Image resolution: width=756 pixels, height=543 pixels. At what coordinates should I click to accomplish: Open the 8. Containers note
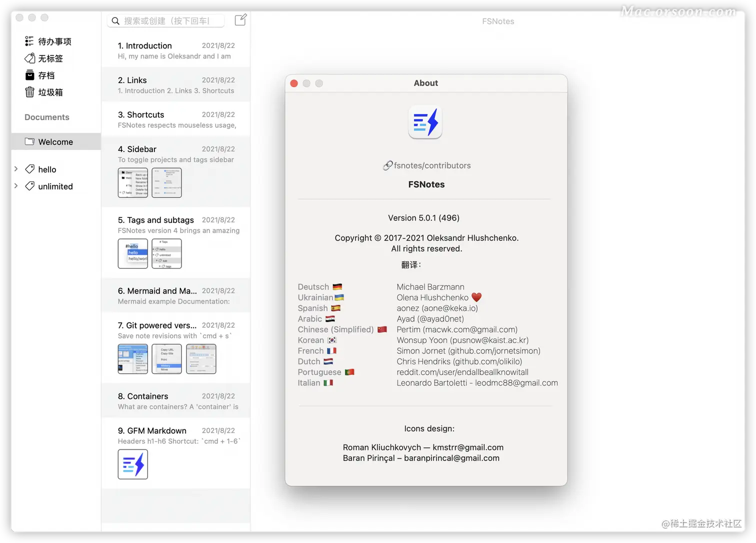(x=176, y=400)
